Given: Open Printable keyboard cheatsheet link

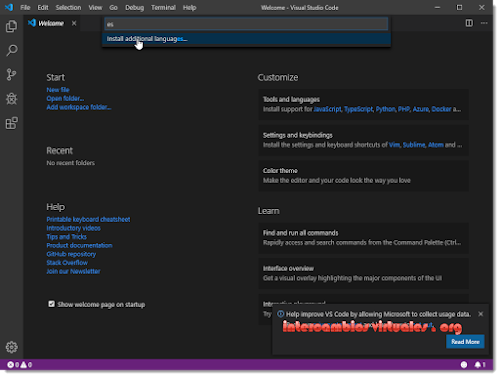Looking at the screenshot, I should 88,219.
